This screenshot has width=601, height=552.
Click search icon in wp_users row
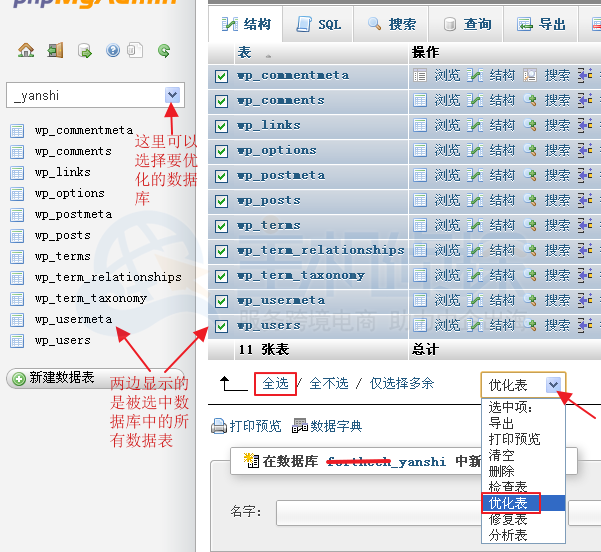point(530,325)
